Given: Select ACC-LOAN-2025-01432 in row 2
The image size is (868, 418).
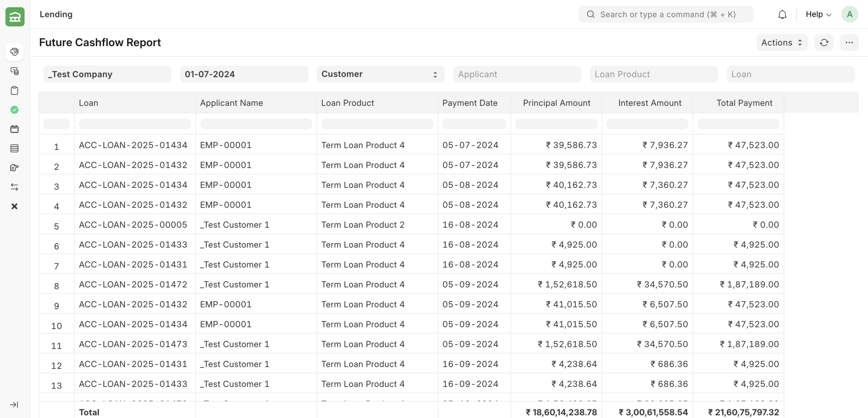Looking at the screenshot, I should coord(133,165).
